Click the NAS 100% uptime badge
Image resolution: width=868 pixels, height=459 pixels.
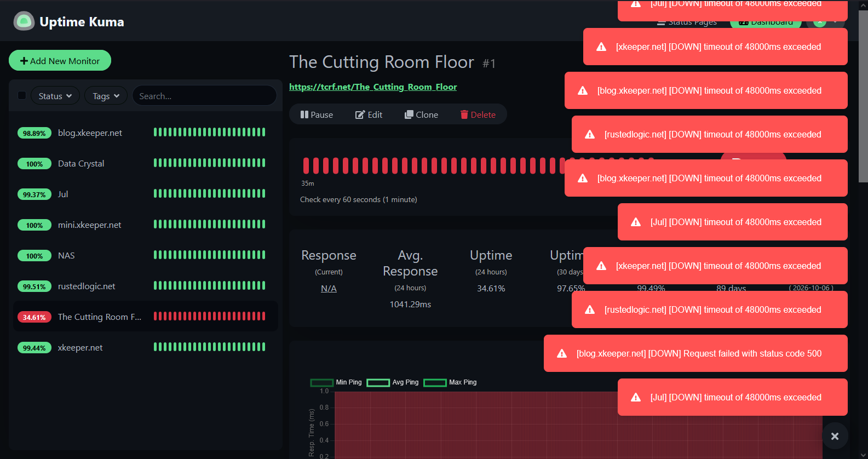[35, 256]
